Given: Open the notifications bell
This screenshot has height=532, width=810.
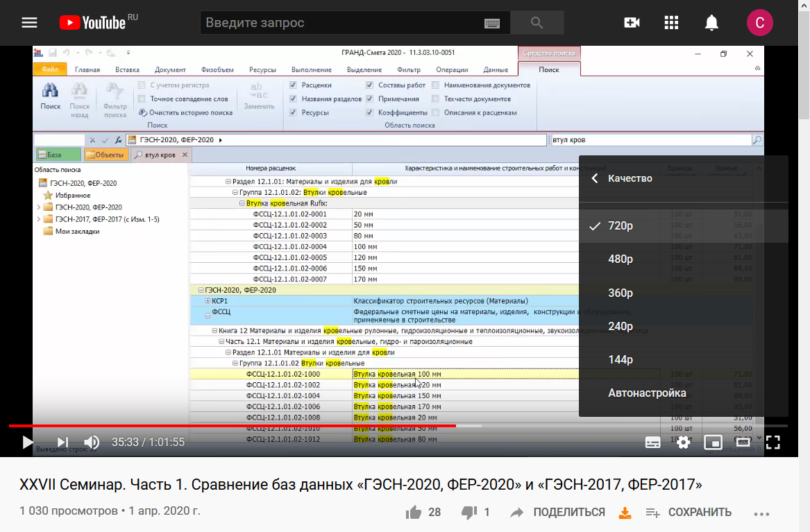Looking at the screenshot, I should click(711, 23).
